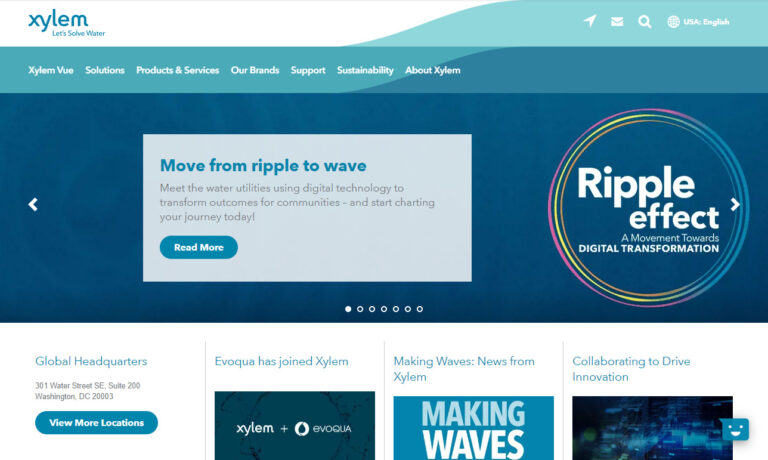The width and height of the screenshot is (768, 460).
Task: Click the View More Locations button
Action: (x=96, y=423)
